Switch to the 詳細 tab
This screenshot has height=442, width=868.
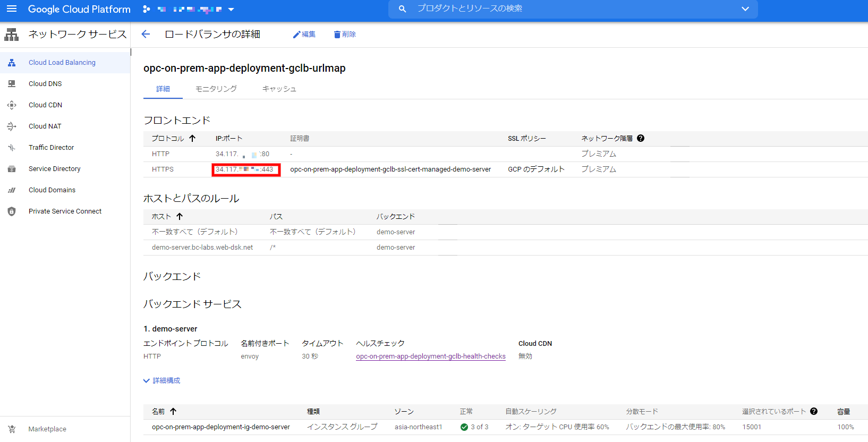(163, 89)
